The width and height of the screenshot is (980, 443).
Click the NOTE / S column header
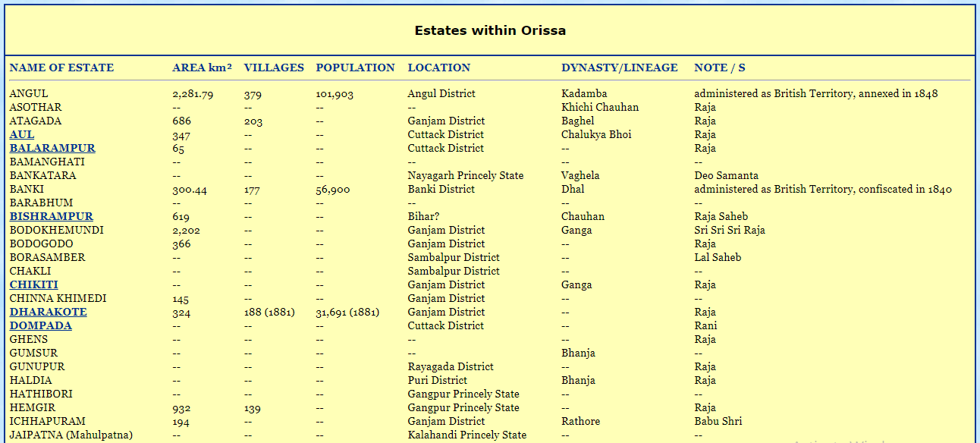(720, 68)
